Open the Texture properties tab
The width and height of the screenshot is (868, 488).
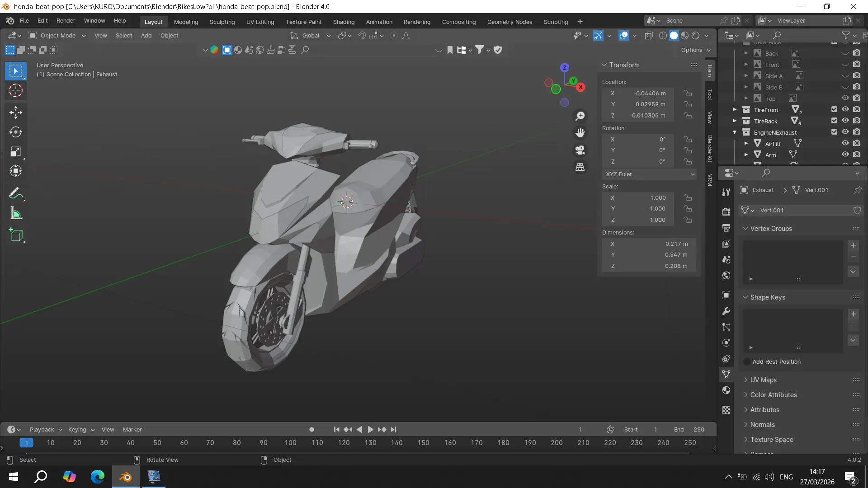point(726,410)
